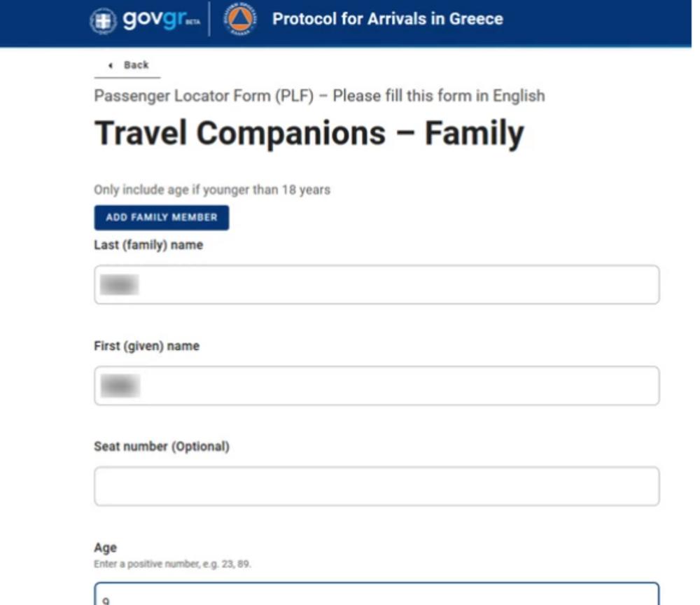Viewport: 700px width, 605px height.
Task: Click the Age field label
Action: (106, 548)
